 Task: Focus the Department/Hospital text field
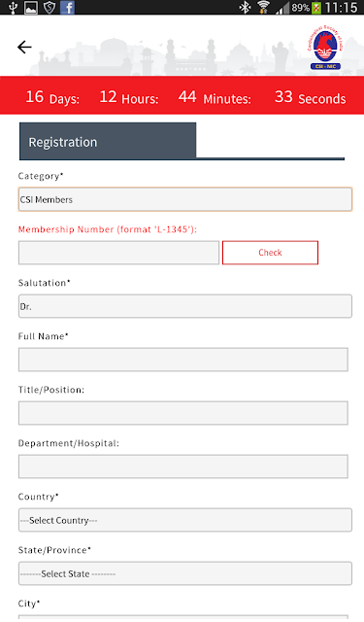(x=183, y=466)
